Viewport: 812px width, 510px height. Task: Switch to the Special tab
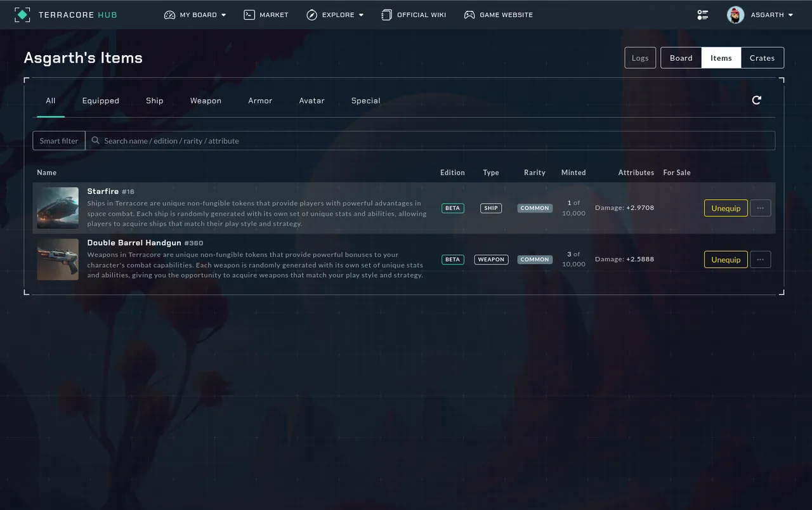(x=366, y=101)
